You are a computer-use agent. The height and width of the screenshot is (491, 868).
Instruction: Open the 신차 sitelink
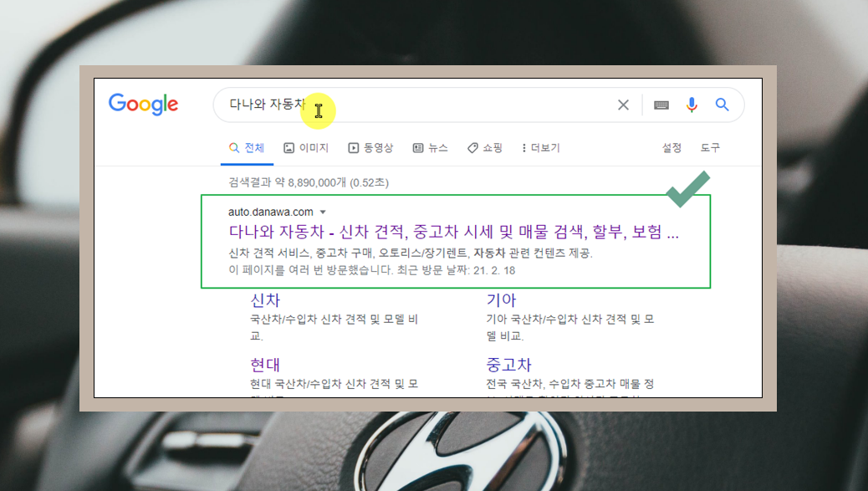click(265, 300)
